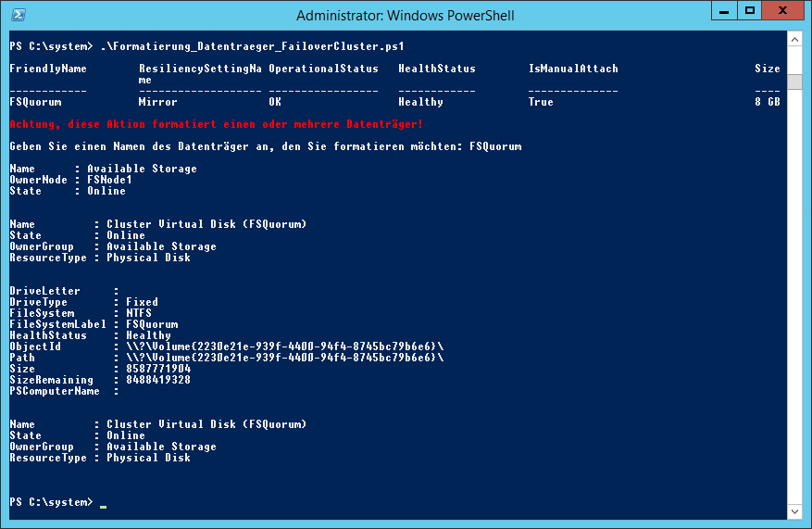This screenshot has width=812, height=529.
Task: Click the FriendlyName column header
Action: [48, 69]
